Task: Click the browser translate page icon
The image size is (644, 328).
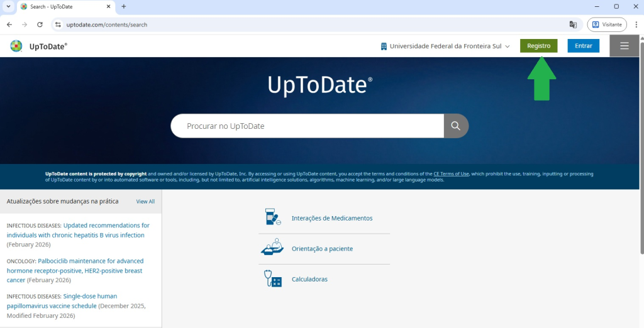Action: (x=573, y=25)
